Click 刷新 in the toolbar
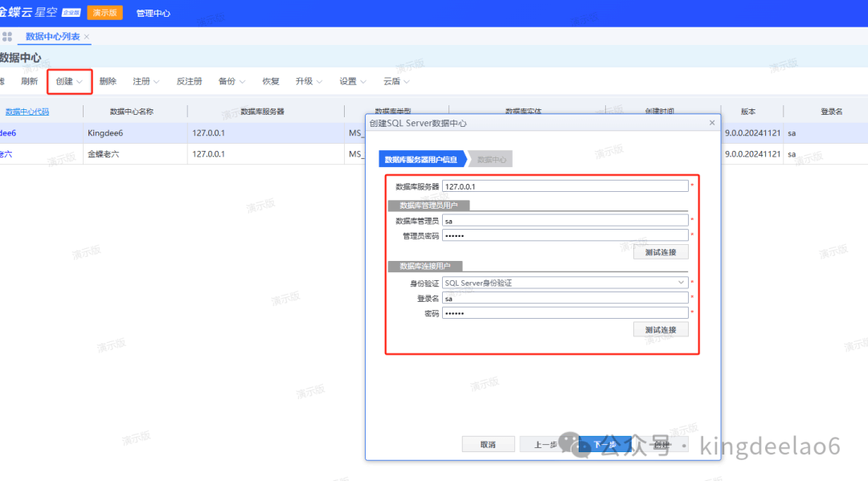The width and height of the screenshot is (868, 481). [30, 81]
